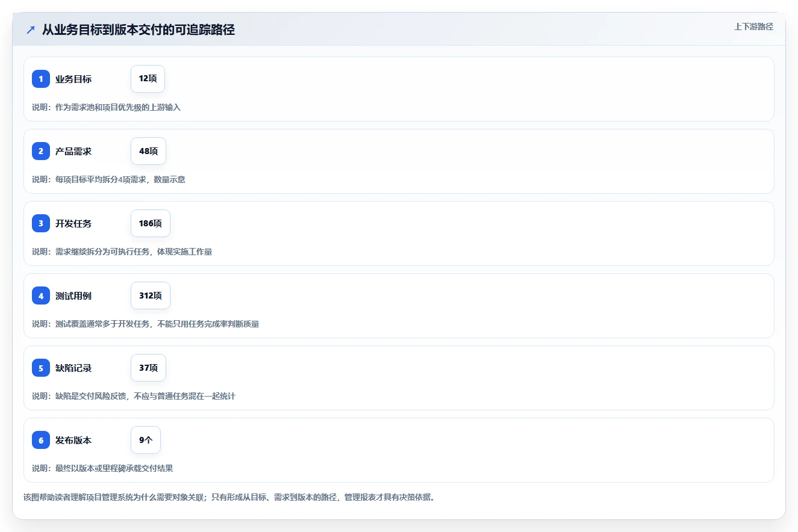Image resolution: width=798 pixels, height=532 pixels.
Task: Click description 最终以版本或里程碑承载交付结果
Action: [102, 468]
